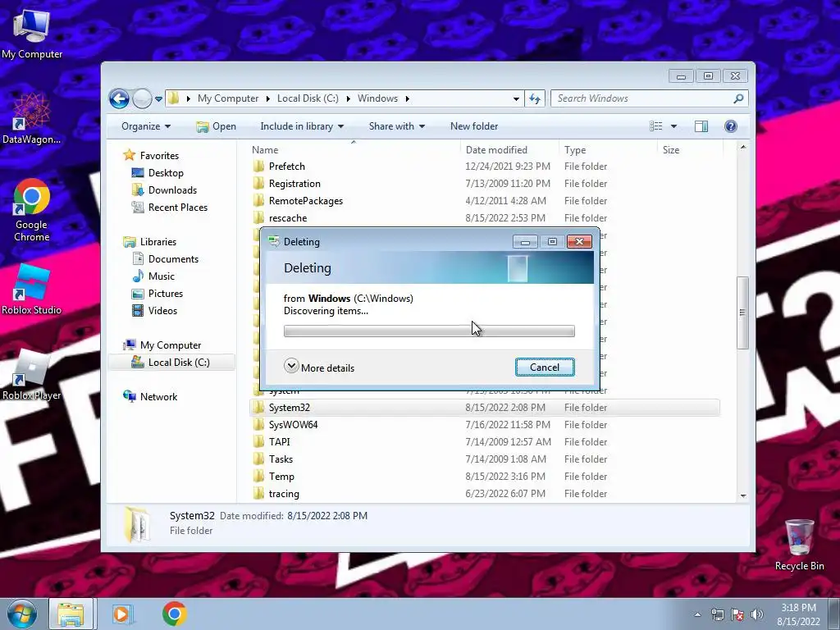Open the Windows Start menu orb
This screenshot has width=840, height=630.
click(22, 614)
